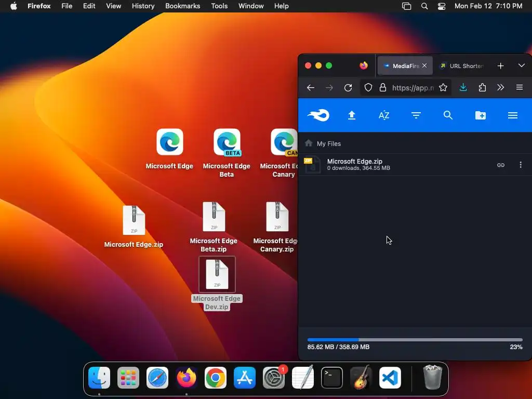Reload the current MediaFire page
The height and width of the screenshot is (399, 532).
348,88
